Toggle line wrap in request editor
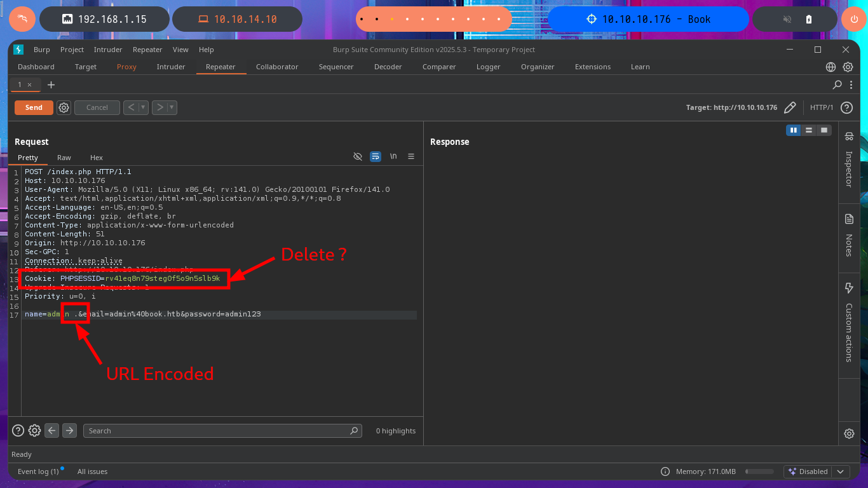Image resolution: width=868 pixels, height=488 pixels. (376, 156)
